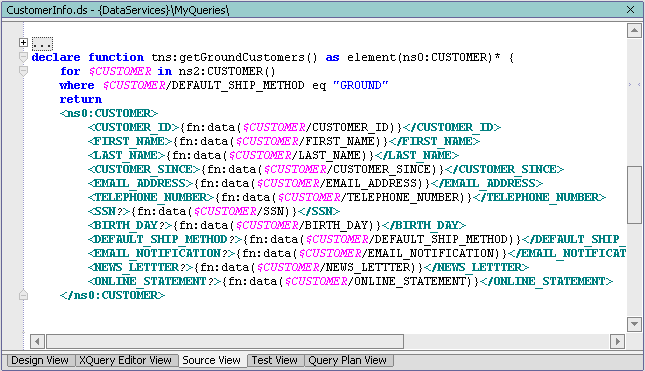Click the opening <SSN?> tag
645x371 pixels.
[x=109, y=211]
